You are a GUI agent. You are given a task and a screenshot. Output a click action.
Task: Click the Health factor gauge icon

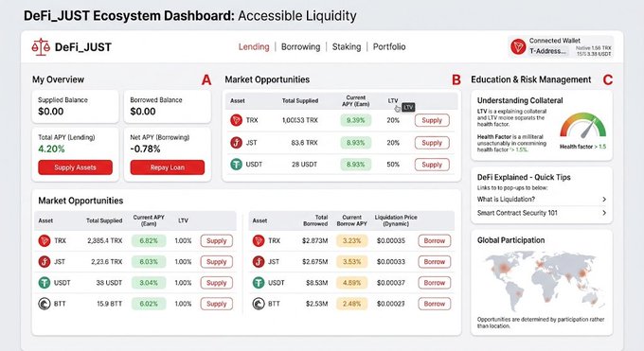pos(583,126)
